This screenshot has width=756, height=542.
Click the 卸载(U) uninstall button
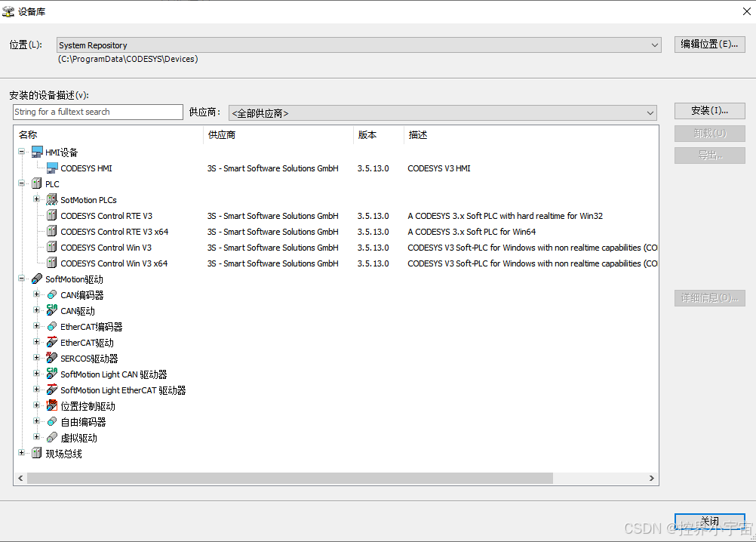[x=710, y=133]
